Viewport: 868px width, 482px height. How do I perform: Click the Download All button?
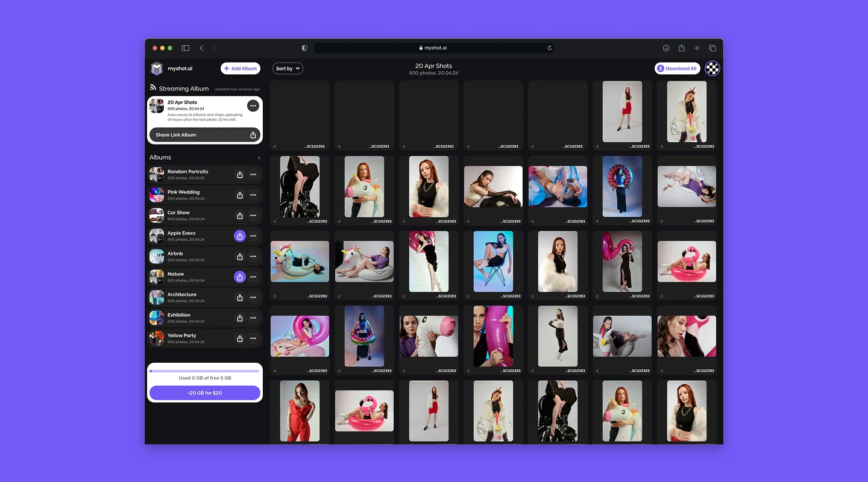pos(678,69)
